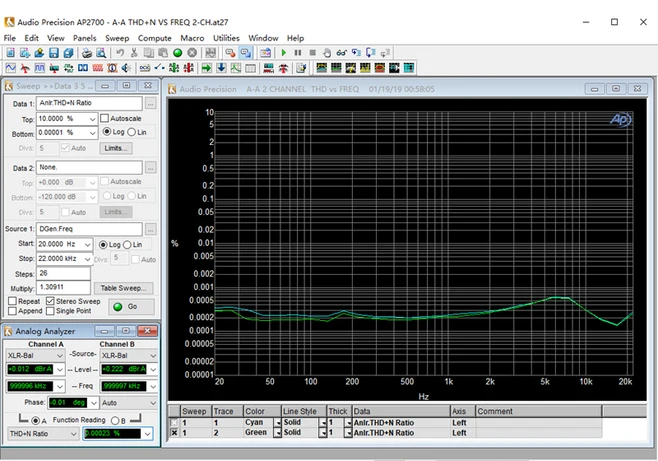This screenshot has width=658, height=461.
Task: Open Channel A XLR-Bal source dropdown
Action: (60, 356)
